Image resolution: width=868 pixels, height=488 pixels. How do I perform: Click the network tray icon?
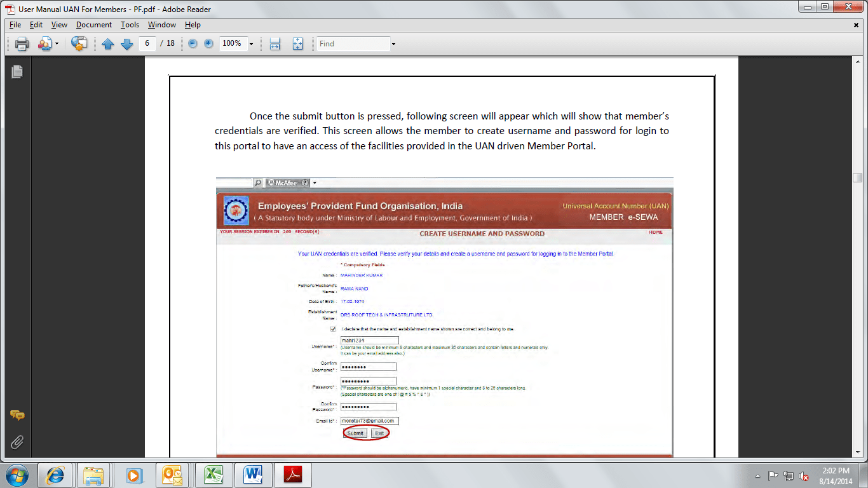pyautogui.click(x=789, y=475)
